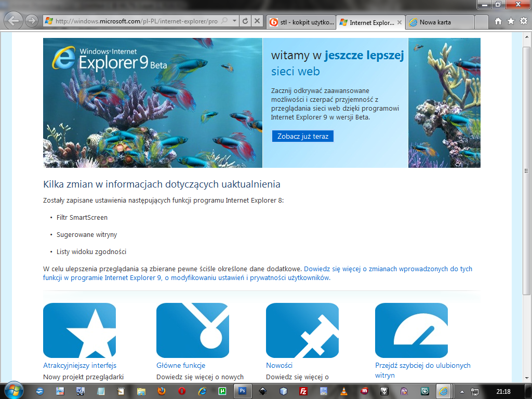This screenshot has width=532, height=399.
Task: Click 'Listy widoku zgodności' list item text
Action: [91, 252]
